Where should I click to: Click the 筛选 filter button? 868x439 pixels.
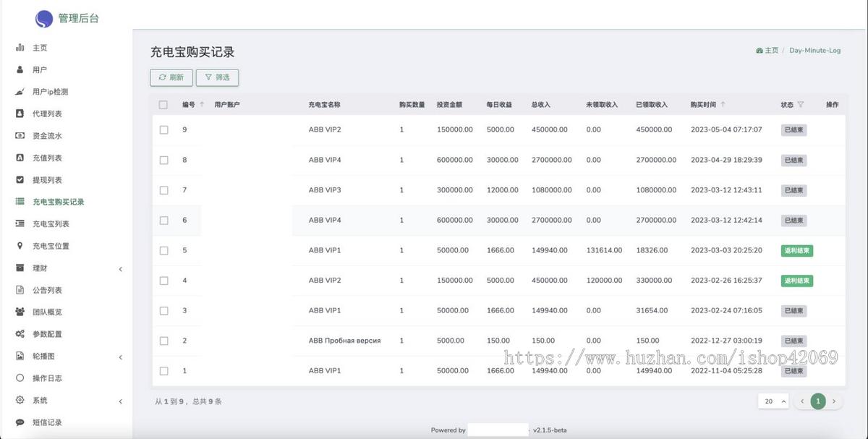[217, 77]
